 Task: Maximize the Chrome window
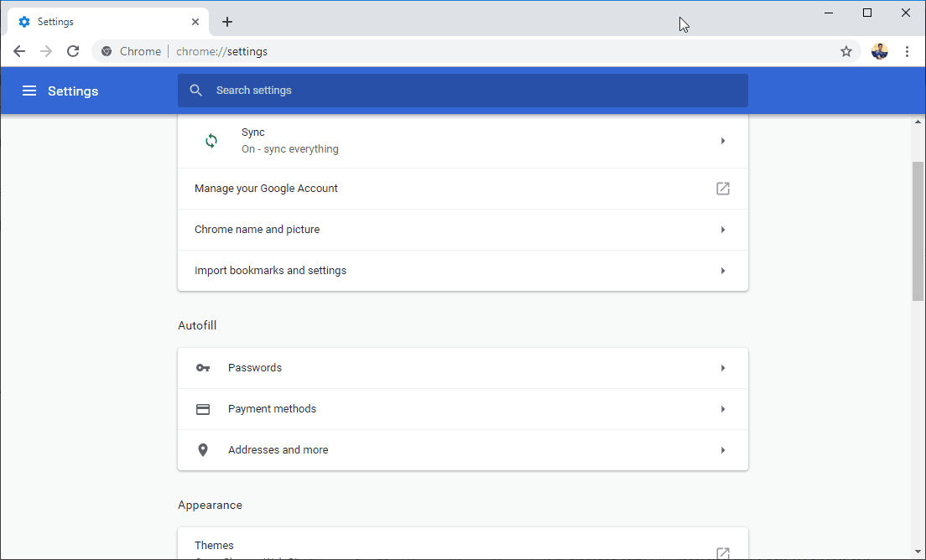coord(867,13)
